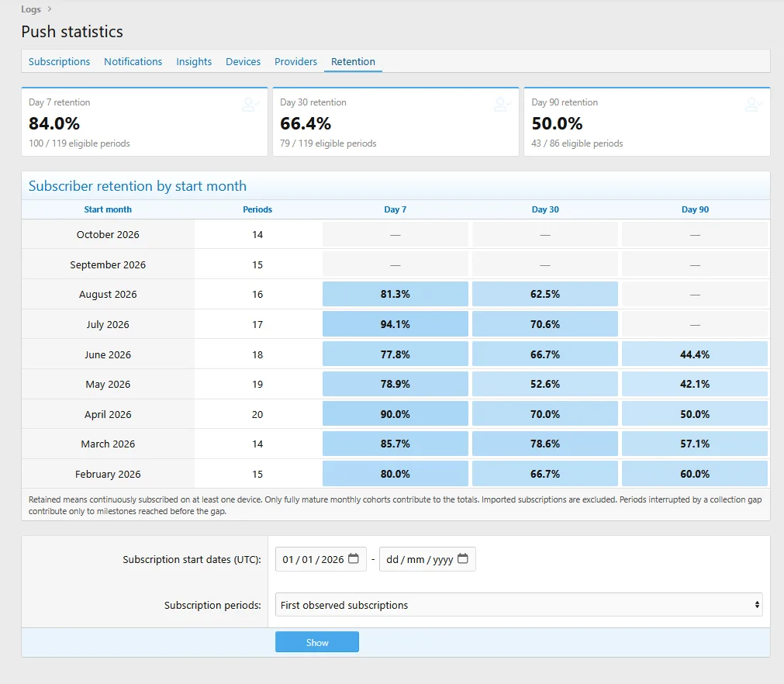Image resolution: width=784 pixels, height=684 pixels.
Task: Select the May 2026 row label
Action: [x=108, y=384]
